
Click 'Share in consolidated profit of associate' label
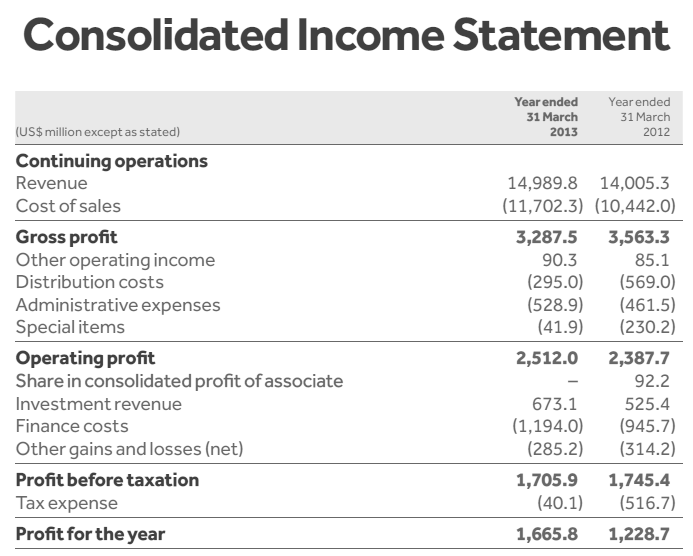click(179, 381)
